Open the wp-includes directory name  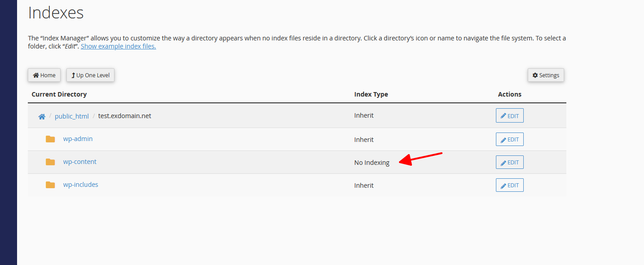(80, 185)
